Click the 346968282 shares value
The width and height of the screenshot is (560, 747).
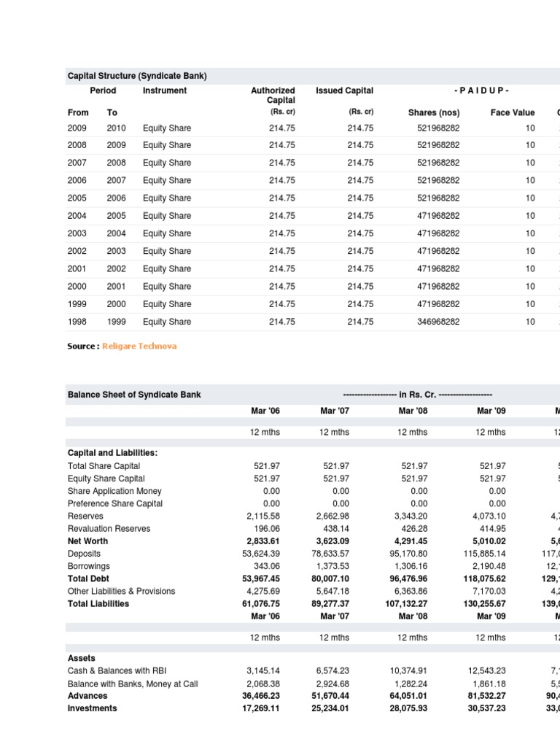tap(434, 322)
